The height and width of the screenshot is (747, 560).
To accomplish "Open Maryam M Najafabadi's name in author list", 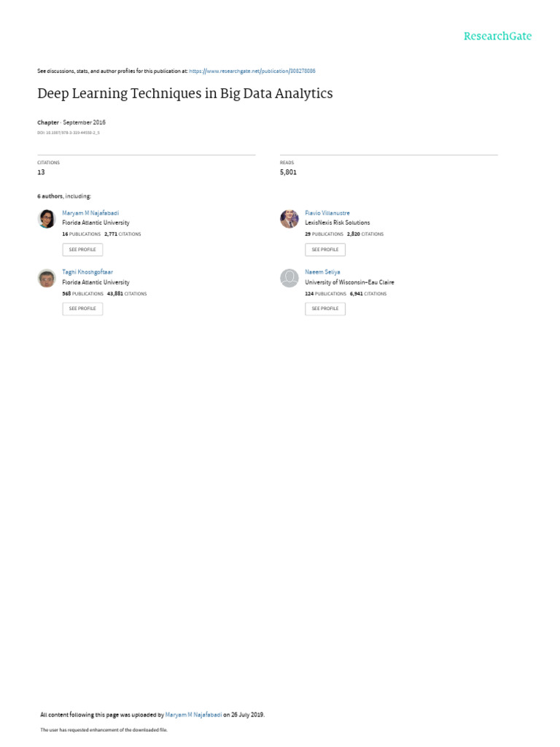I will point(90,213).
